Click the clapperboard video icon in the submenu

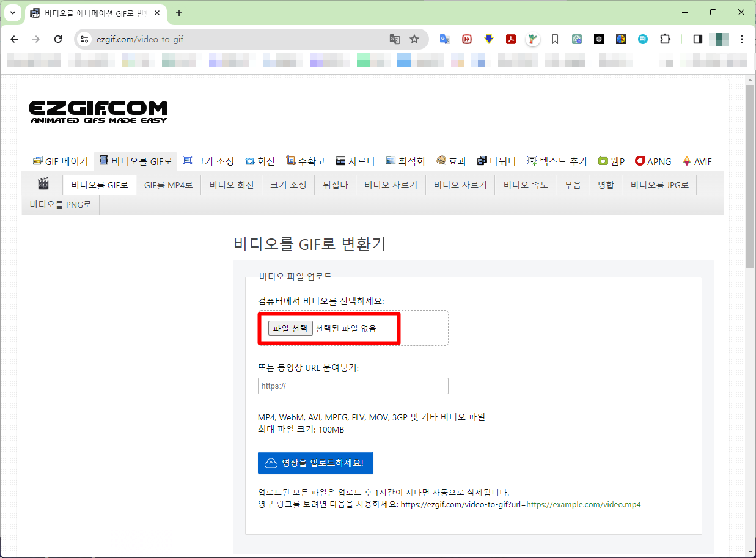[43, 184]
